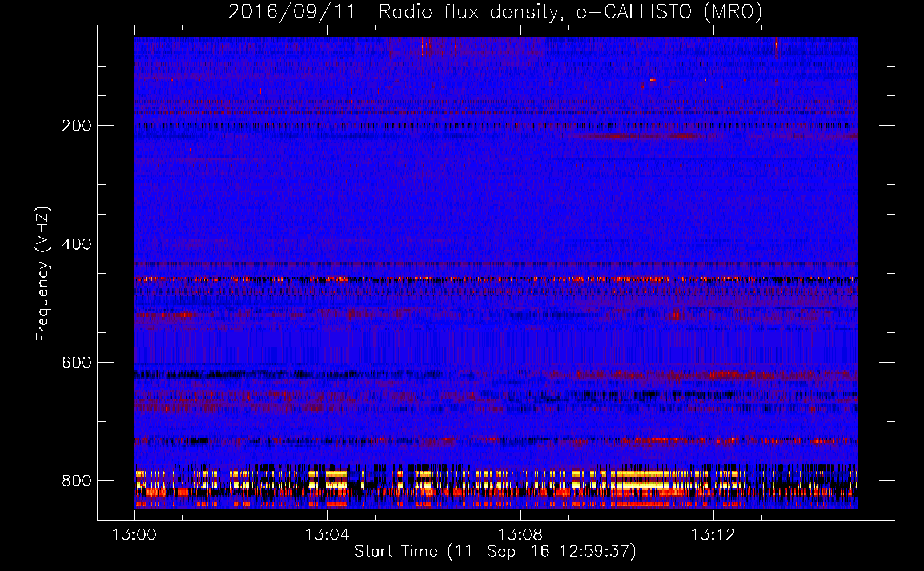Select the 200 frequency tick label

[76, 126]
